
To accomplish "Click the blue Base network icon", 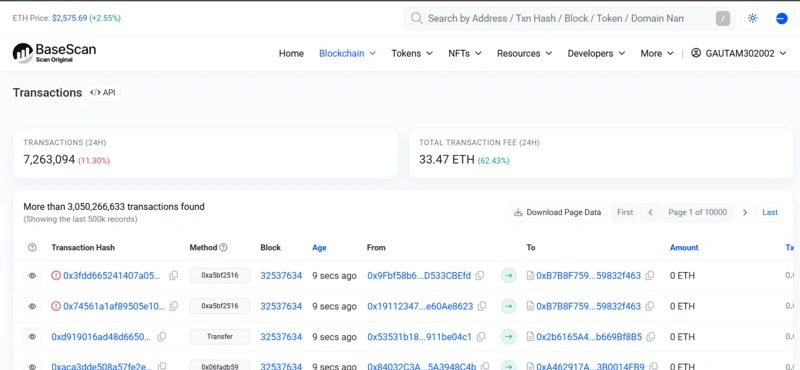I will 782,18.
